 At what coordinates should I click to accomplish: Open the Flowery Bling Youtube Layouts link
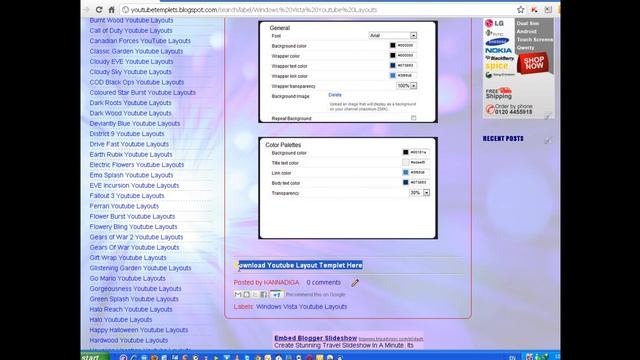(133, 227)
